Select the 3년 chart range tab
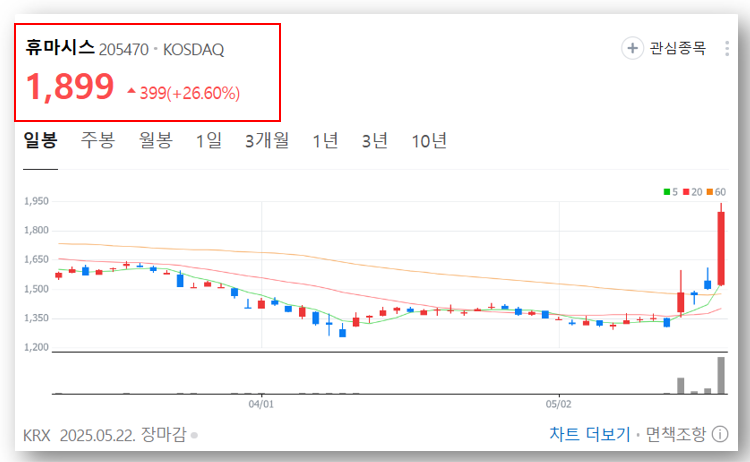The height and width of the screenshot is (462, 750). pyautogui.click(x=375, y=141)
